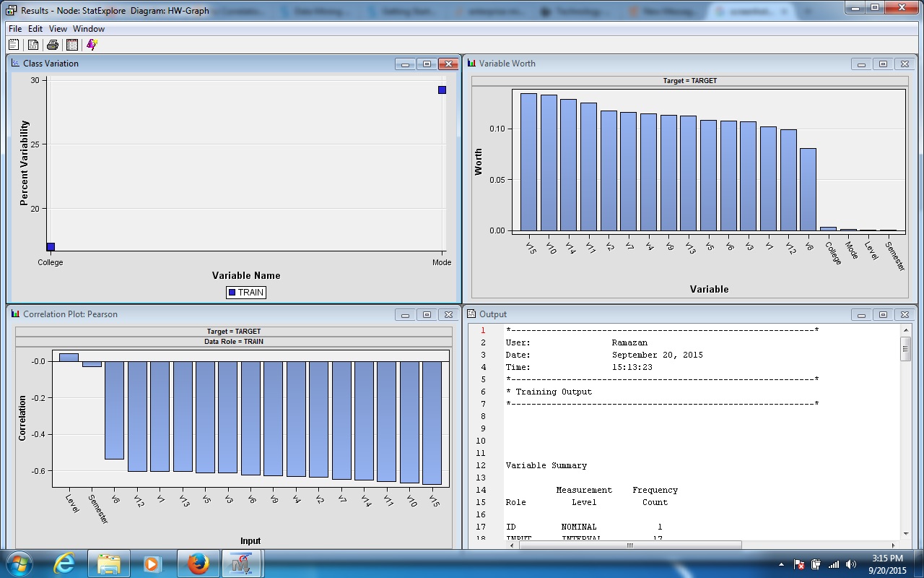Select the plain text view toolbar icon
924x578 pixels.
pos(14,44)
